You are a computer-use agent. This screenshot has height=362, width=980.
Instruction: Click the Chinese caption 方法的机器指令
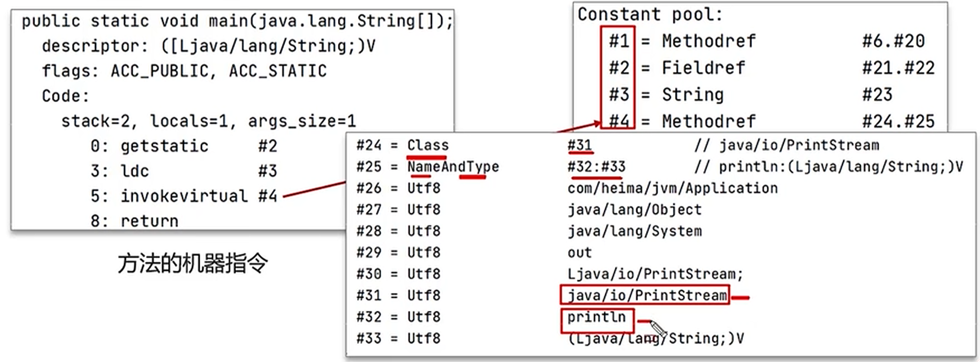(x=192, y=264)
